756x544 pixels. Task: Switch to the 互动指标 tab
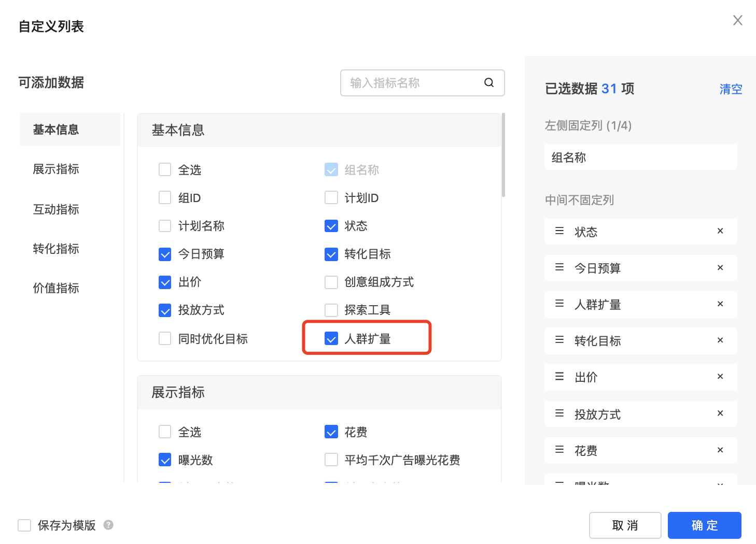pyautogui.click(x=56, y=209)
